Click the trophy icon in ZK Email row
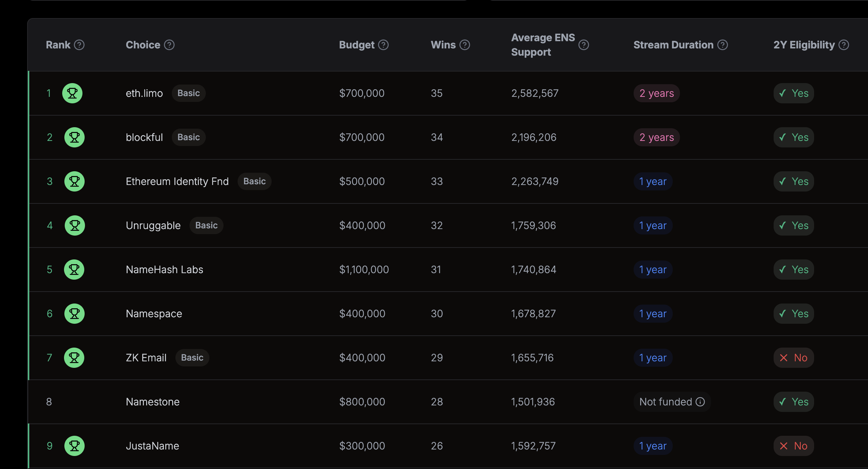This screenshot has width=868, height=469. 74,358
